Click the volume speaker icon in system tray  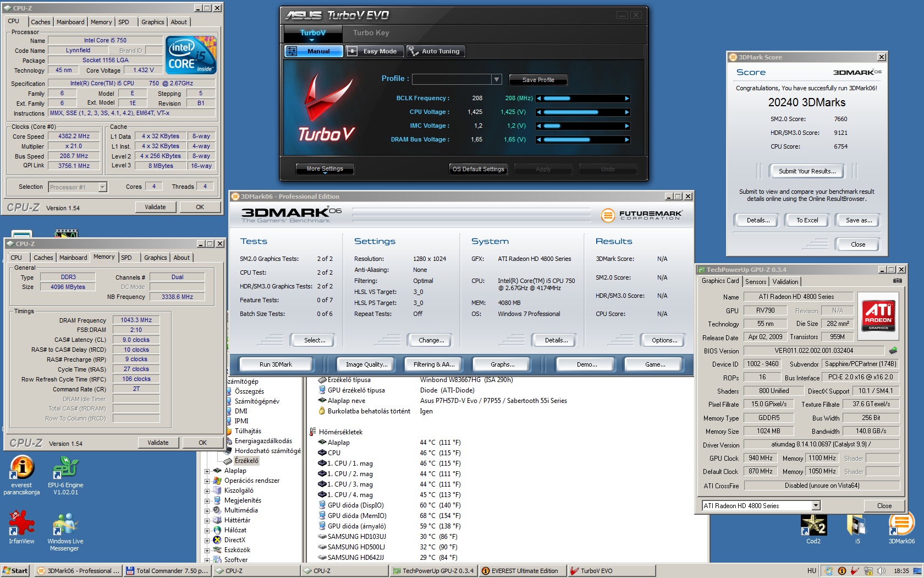[881, 571]
